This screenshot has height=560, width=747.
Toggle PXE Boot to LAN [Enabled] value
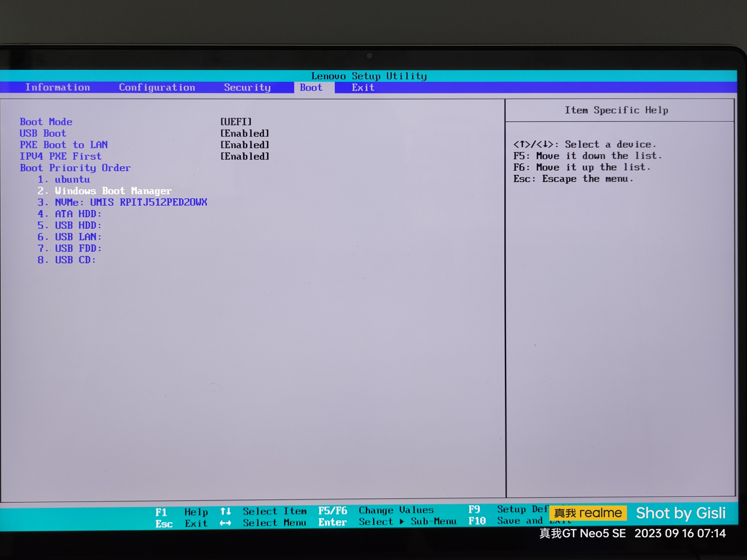245,145
